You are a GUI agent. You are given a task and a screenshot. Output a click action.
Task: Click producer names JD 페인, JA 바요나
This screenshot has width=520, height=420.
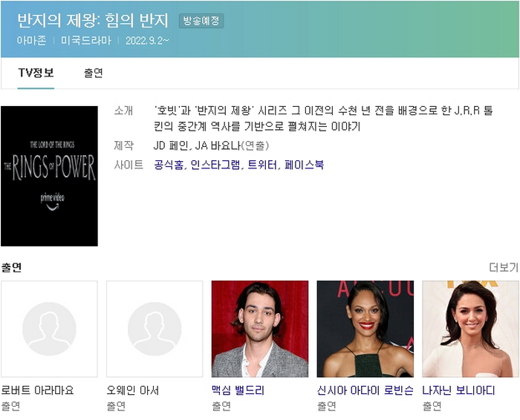click(x=197, y=145)
